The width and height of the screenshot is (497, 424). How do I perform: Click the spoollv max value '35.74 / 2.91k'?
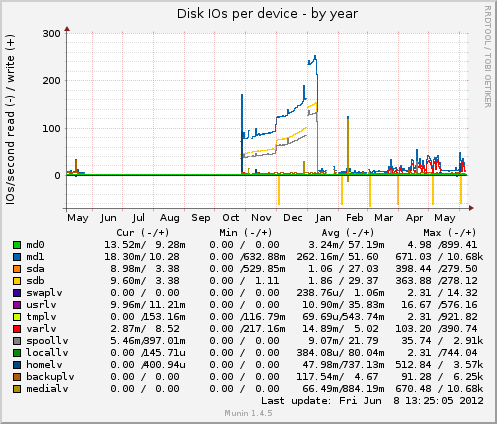tap(442, 341)
